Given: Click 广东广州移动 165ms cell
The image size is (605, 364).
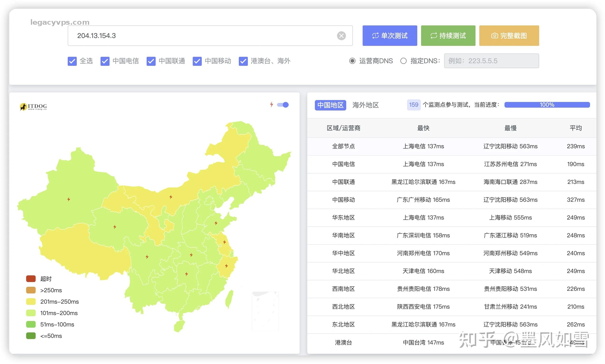Looking at the screenshot, I should tap(423, 200).
